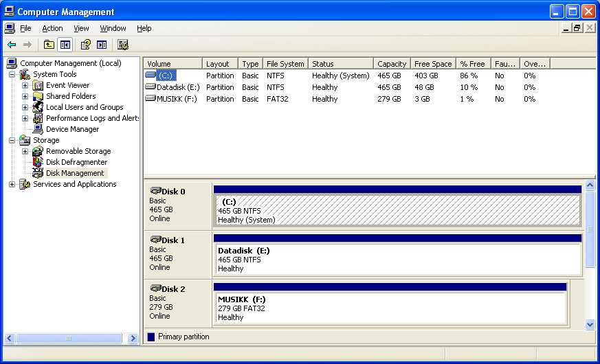Click the 403 GB free space cell

pyautogui.click(x=426, y=76)
